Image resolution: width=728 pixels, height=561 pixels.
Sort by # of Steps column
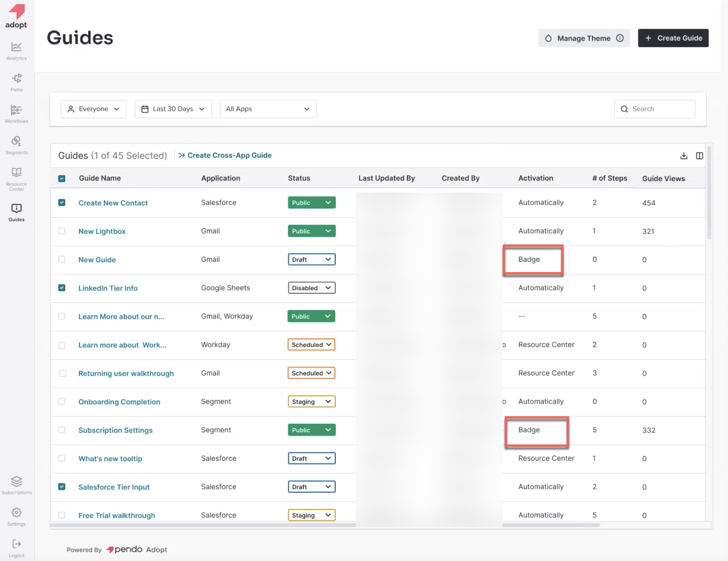[609, 178]
